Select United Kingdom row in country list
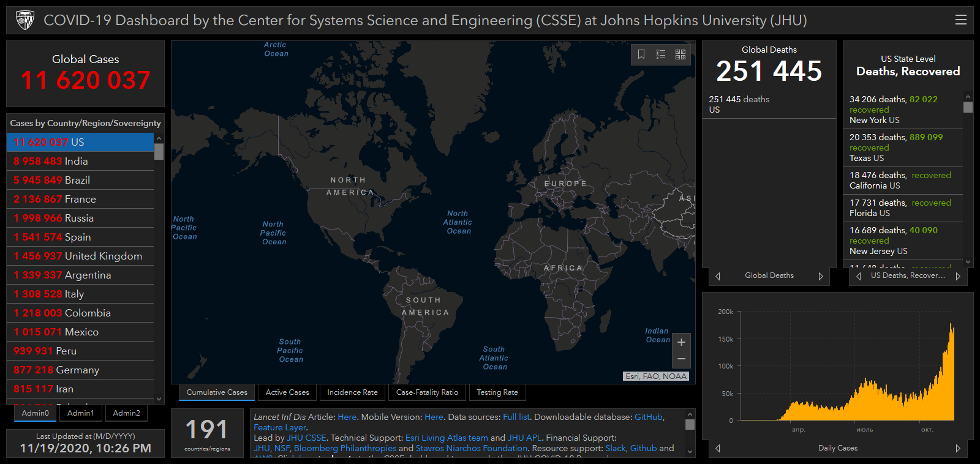980x464 pixels. pyautogui.click(x=80, y=256)
